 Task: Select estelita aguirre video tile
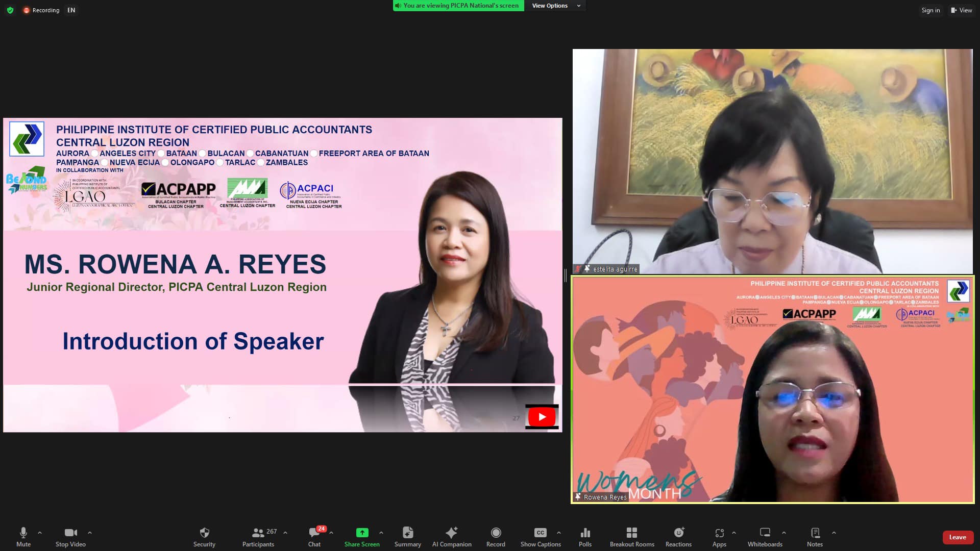[x=773, y=161]
